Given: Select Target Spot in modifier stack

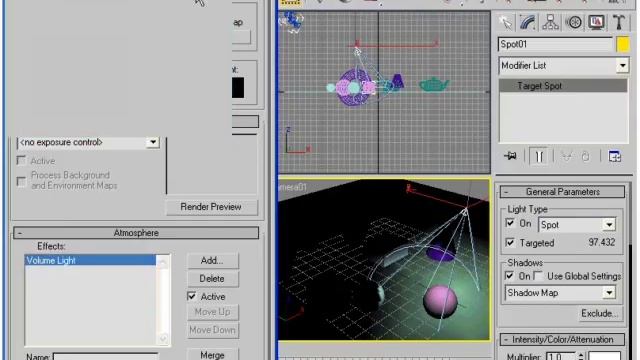Looking at the screenshot, I should click(x=563, y=86).
